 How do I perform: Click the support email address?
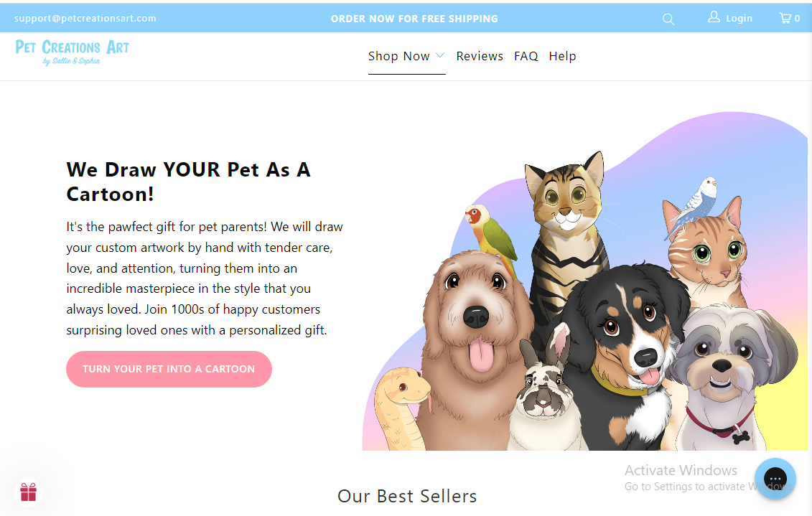pos(85,19)
